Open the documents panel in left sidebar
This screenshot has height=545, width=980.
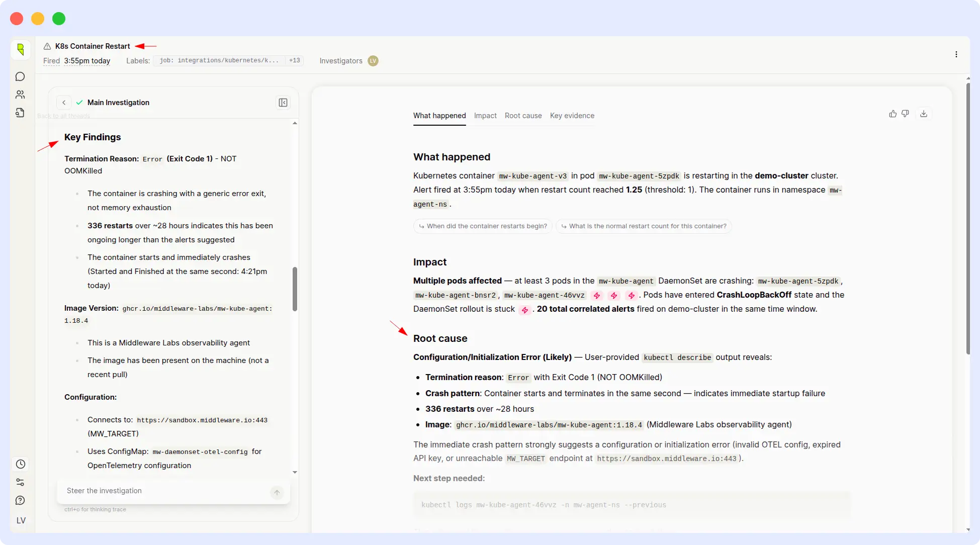20,113
